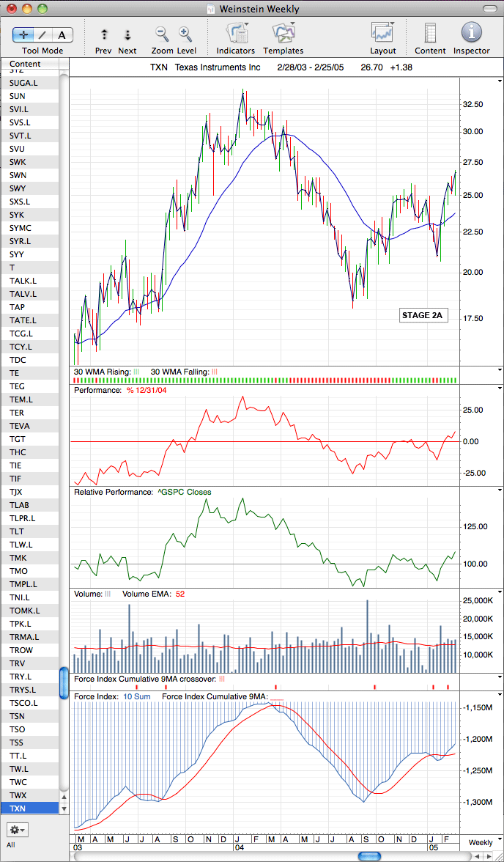The image size is (504, 862).
Task: Click the Weekly period label
Action: 481,842
